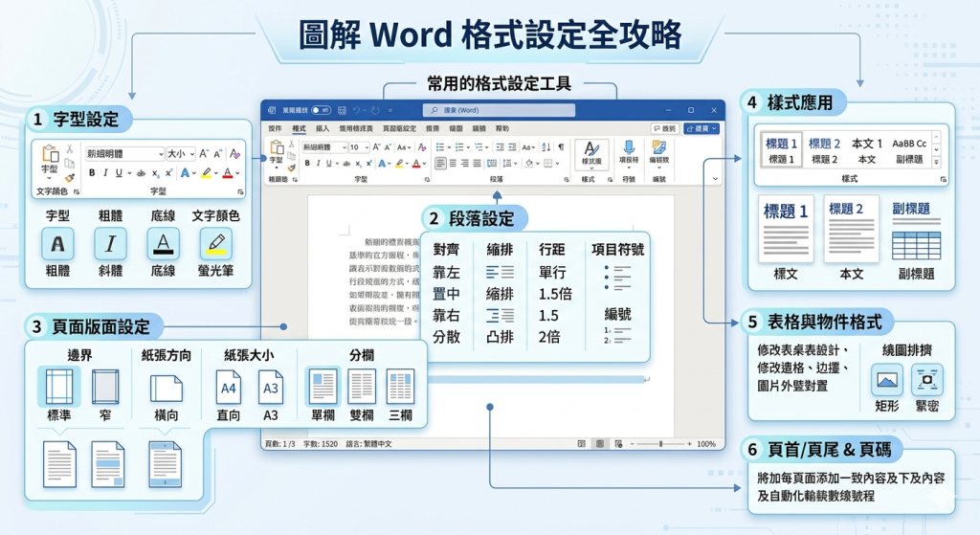The height and width of the screenshot is (535, 980).
Task: Select the underlined 格式 ribbon tab
Action: point(300,128)
